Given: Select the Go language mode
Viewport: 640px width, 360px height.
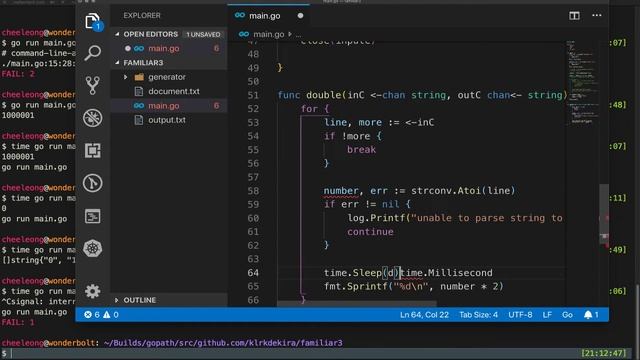Looking at the screenshot, I should [x=567, y=315].
